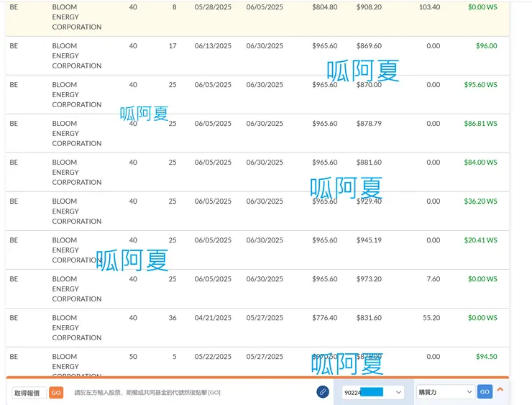
Task: Select the 55.20 disallowed loss value
Action: click(431, 318)
